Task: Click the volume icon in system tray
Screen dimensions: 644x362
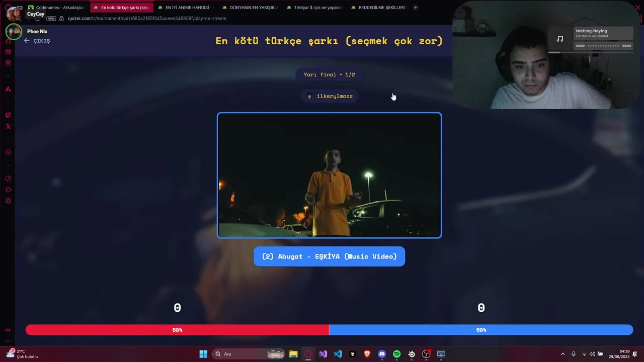Action: [x=592, y=354]
